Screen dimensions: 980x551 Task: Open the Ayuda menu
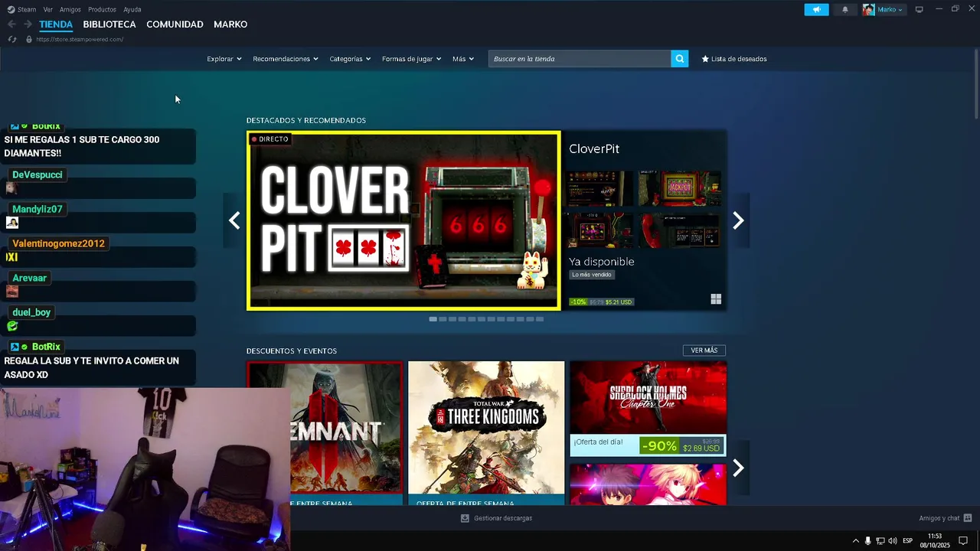click(132, 9)
